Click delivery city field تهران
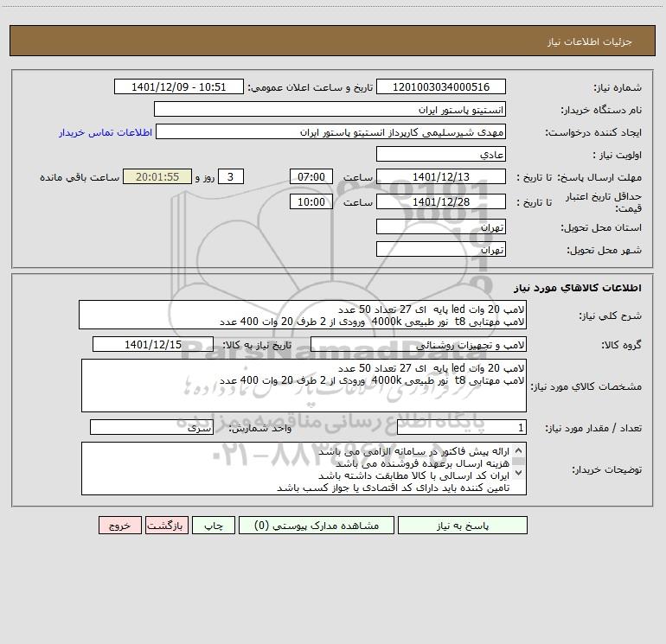Viewport: 666px width, 644px height. [x=441, y=249]
